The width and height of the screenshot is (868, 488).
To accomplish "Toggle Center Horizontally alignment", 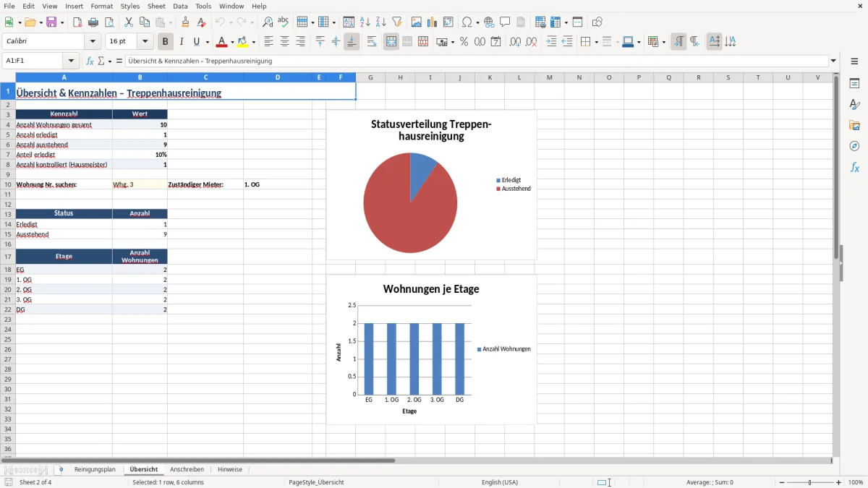I will tap(284, 42).
